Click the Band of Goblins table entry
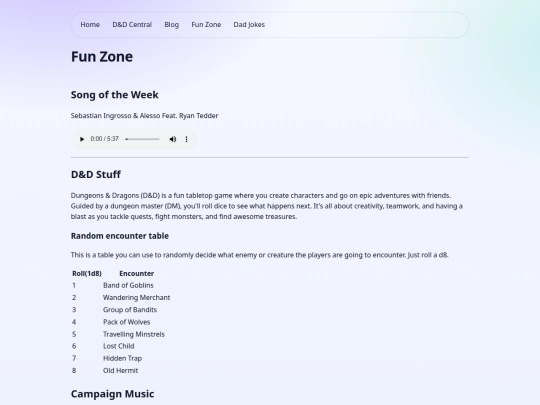Viewport: 540px width, 405px height. [128, 285]
